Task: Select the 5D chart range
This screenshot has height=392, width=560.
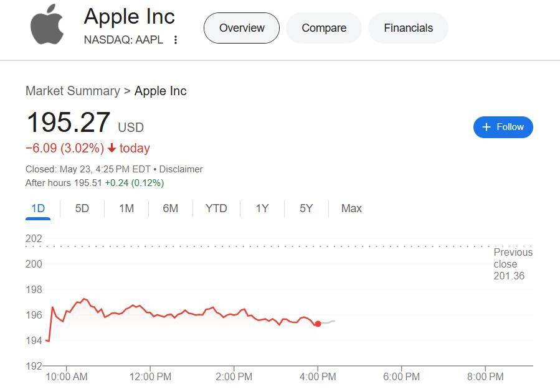Action: coord(82,208)
